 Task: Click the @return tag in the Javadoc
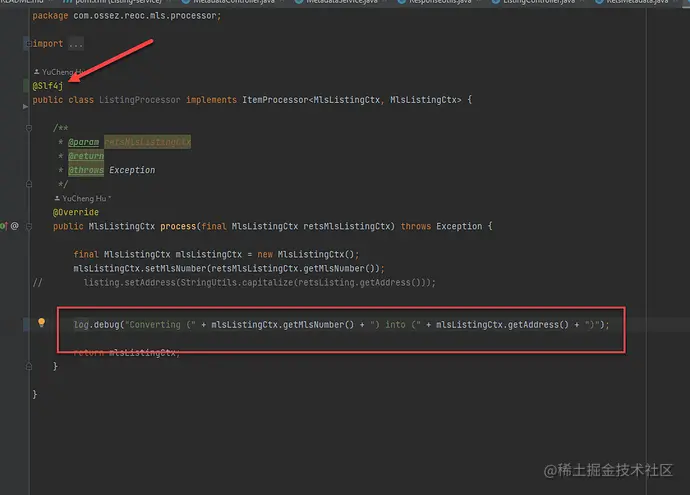pos(86,156)
